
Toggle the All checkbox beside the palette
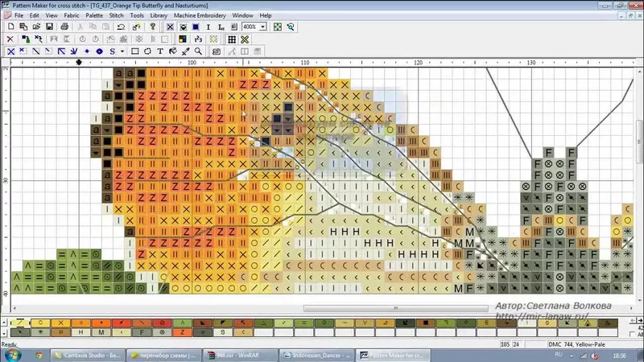[633, 335]
